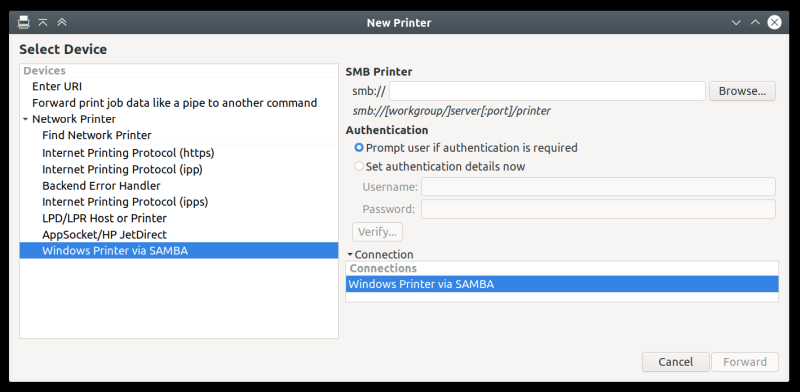Screen dimensions: 800x392
Task: Click the Cancel button
Action: tap(676, 362)
